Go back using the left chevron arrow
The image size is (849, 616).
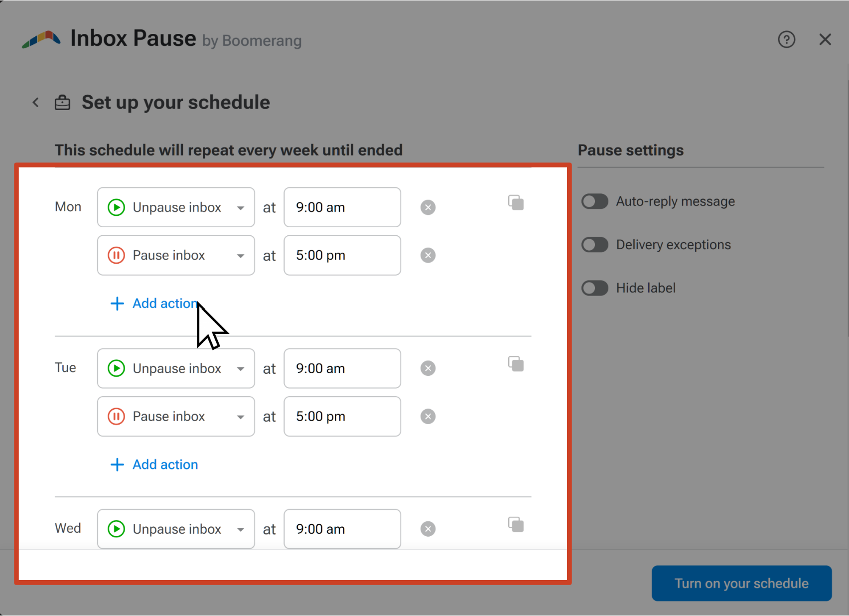[x=35, y=103]
